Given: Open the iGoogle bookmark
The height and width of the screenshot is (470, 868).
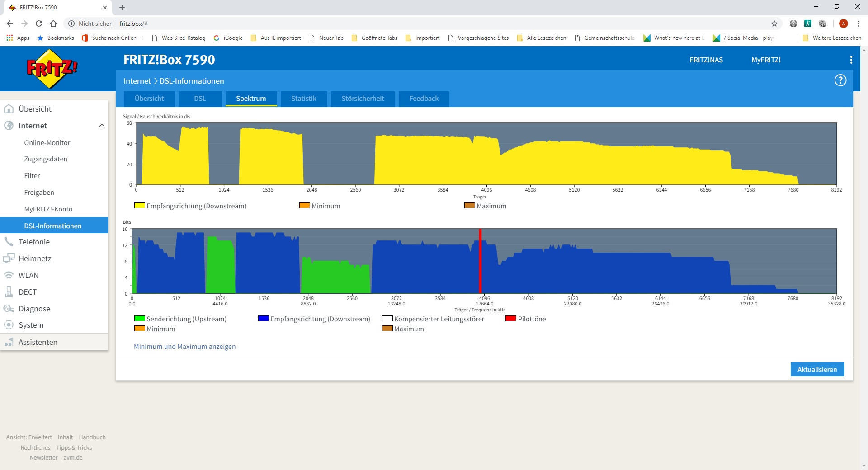Looking at the screenshot, I should click(x=228, y=38).
